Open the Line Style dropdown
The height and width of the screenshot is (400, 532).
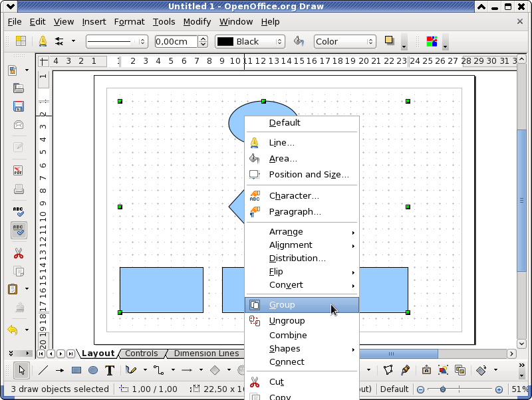[117, 42]
